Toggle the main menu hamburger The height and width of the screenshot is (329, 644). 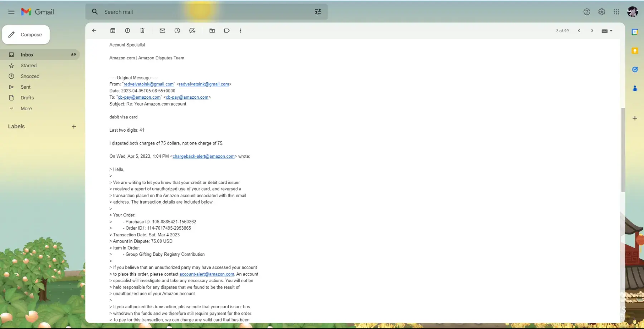tap(11, 12)
